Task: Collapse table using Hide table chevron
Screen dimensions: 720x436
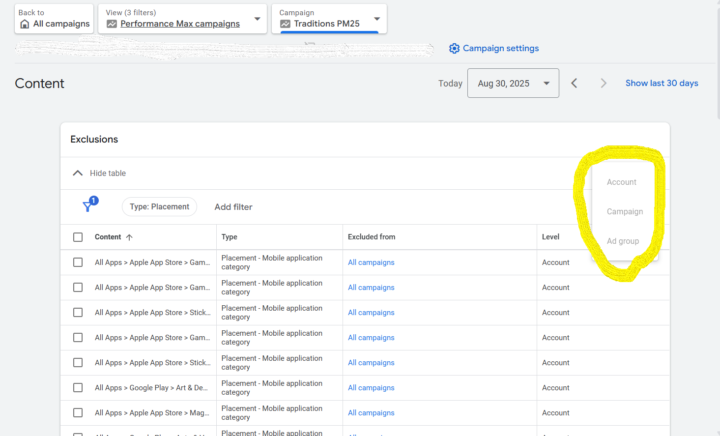Action: tap(78, 173)
